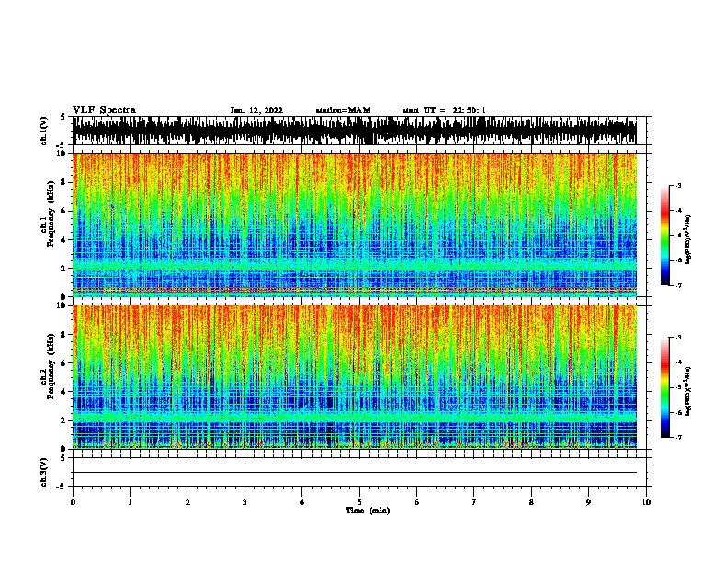This screenshot has width=728, height=563.
Task: Click the "5" tick on ch.1(V) axis
Action: point(64,117)
